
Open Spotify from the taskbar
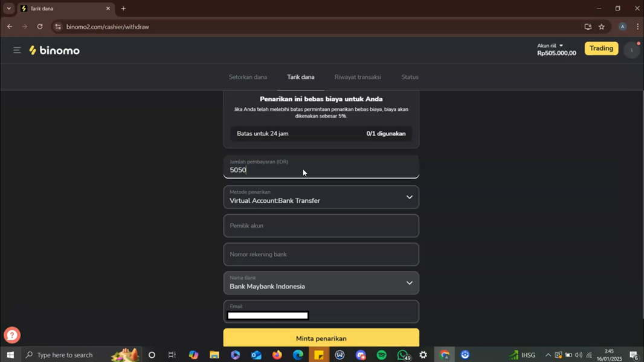[382, 355]
